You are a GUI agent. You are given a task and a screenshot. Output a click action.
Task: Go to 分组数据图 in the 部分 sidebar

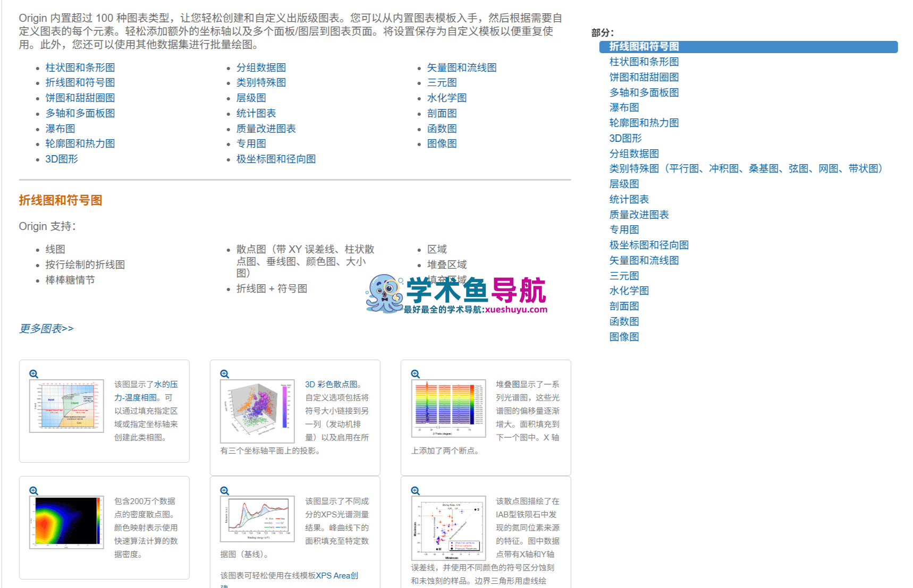[634, 154]
